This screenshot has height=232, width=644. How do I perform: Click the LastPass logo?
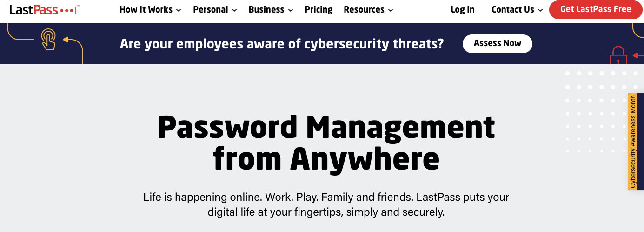[44, 9]
